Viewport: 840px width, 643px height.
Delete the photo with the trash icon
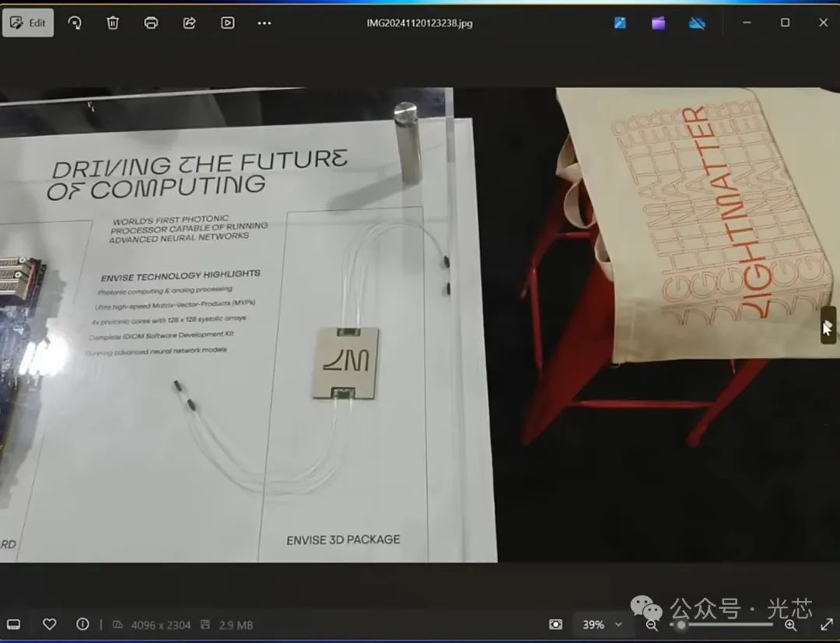coord(113,23)
